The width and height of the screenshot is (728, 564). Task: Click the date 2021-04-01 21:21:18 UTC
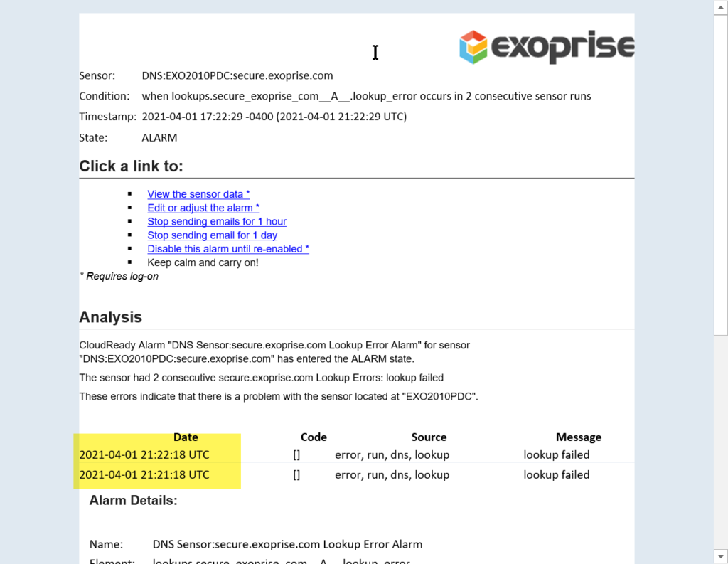click(144, 474)
